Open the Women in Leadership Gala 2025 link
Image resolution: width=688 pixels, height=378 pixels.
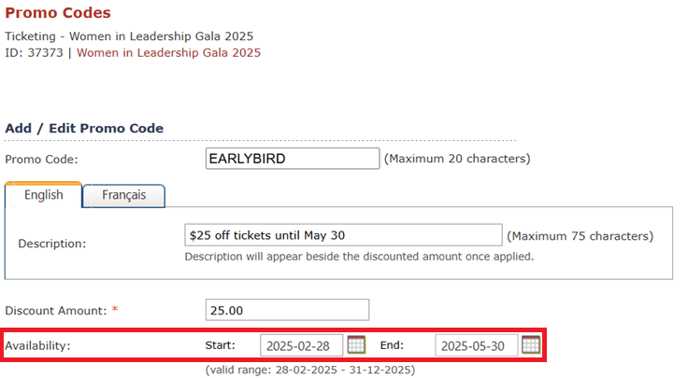click(168, 53)
